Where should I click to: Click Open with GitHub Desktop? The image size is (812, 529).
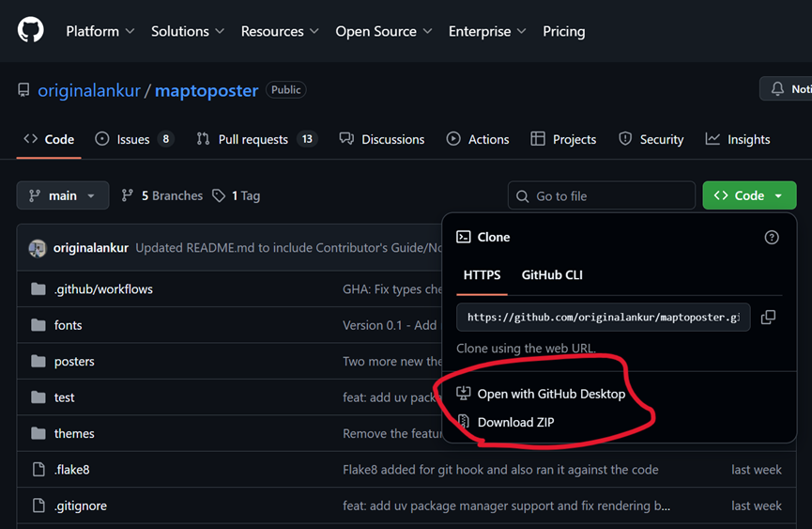coord(550,394)
